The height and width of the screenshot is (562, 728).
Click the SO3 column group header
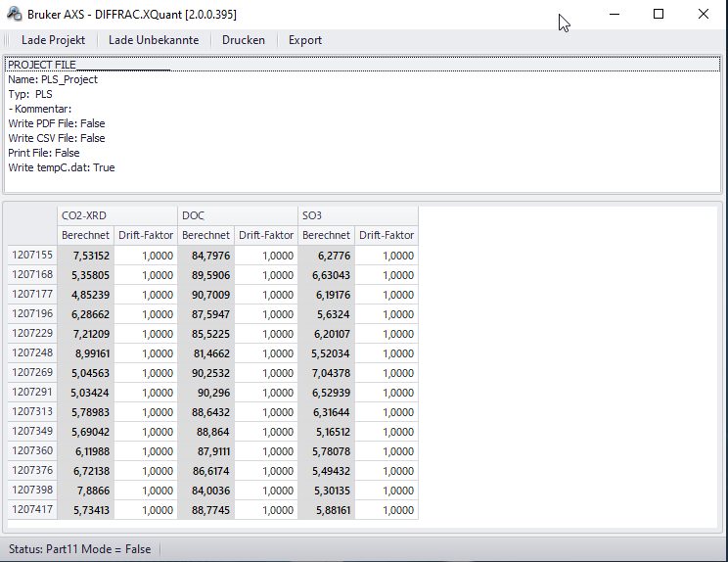358,215
